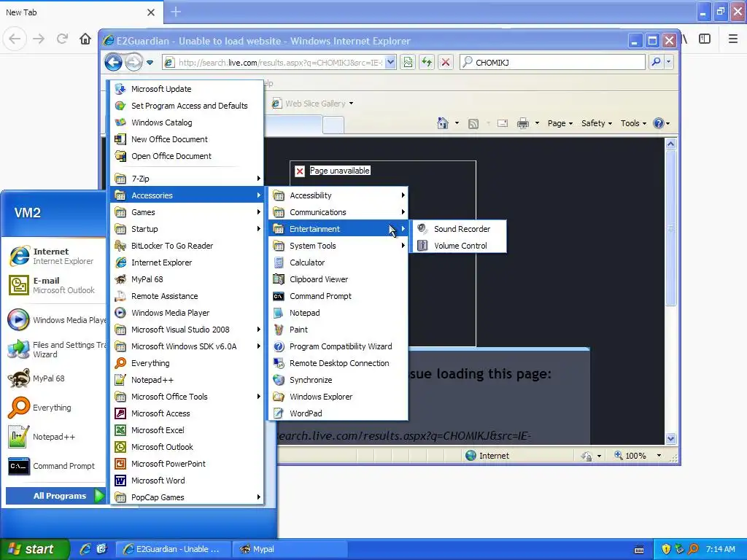This screenshot has height=560, width=747.
Task: Expand the 7-Zip program folder
Action: (187, 179)
